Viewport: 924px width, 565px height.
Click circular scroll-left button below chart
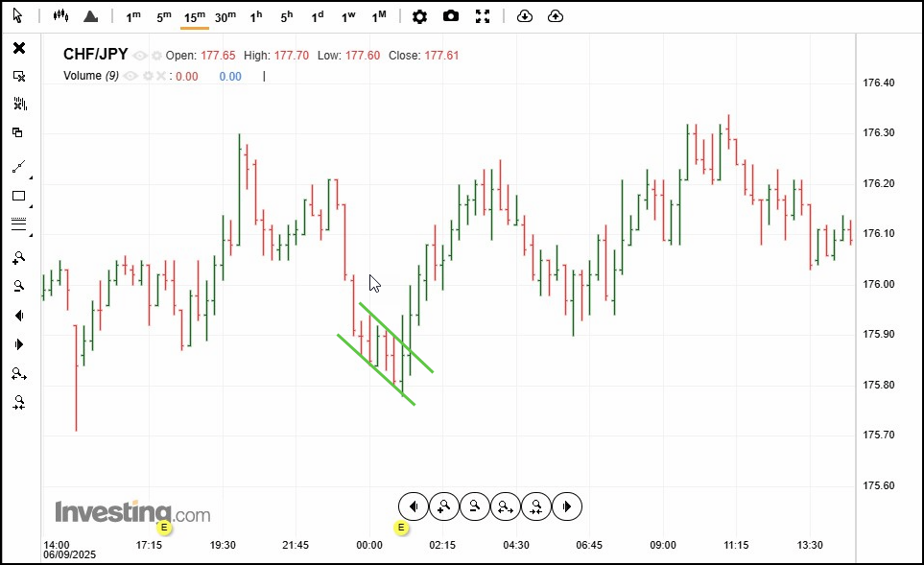(x=414, y=506)
